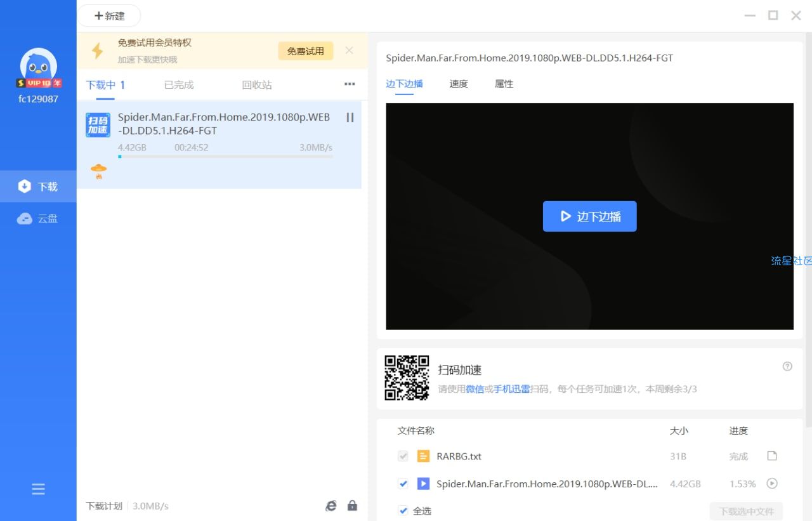Viewport: 812px width, 521px height.
Task: Open RARBG.txt file location icon
Action: (772, 456)
